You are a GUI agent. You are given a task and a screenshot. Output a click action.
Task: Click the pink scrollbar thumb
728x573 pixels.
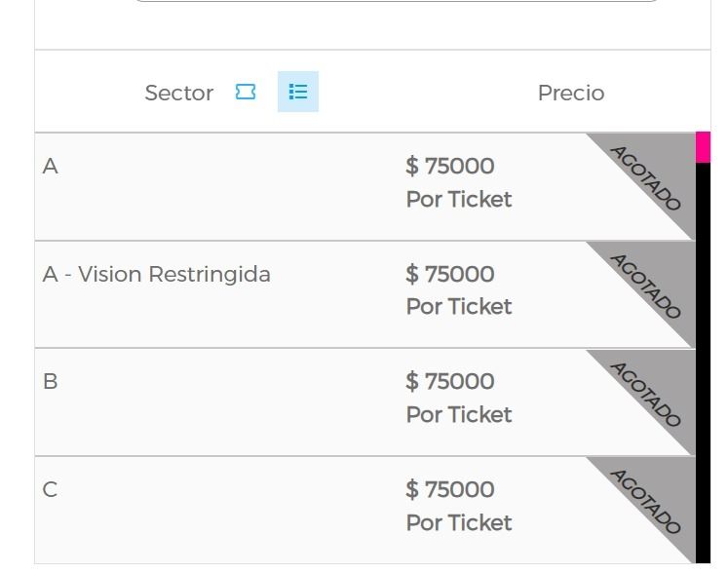tap(703, 147)
